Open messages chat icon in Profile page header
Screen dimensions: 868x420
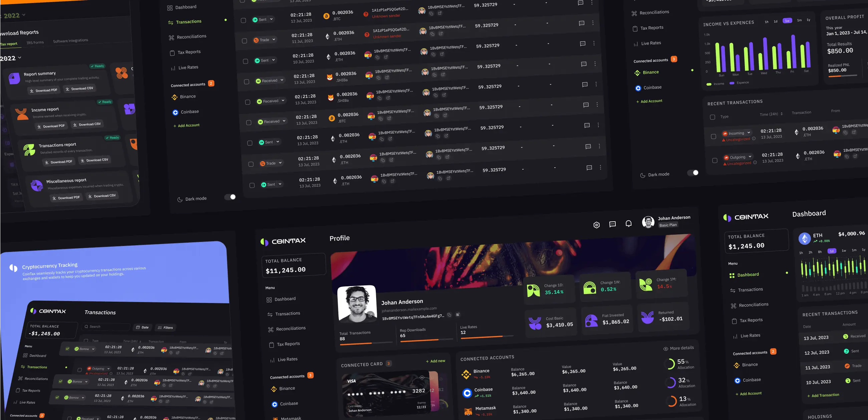click(x=613, y=224)
